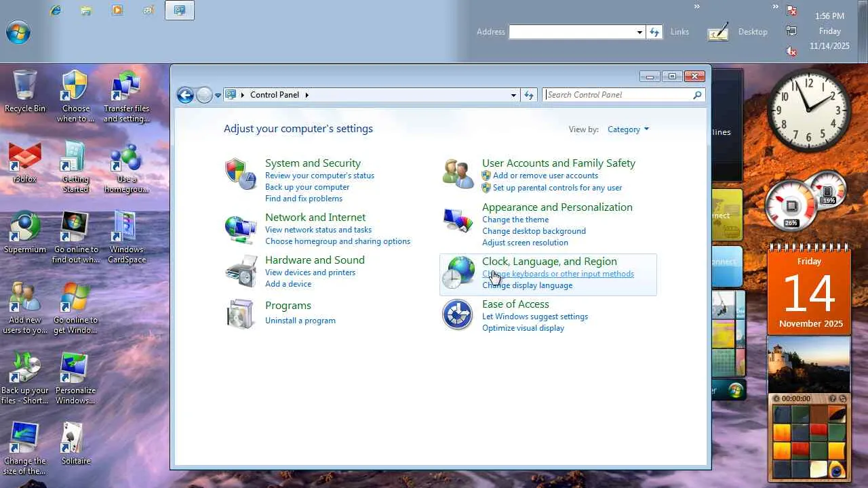Click the search magnifier in Control Panel
The width and height of the screenshot is (868, 488).
[x=697, y=95]
